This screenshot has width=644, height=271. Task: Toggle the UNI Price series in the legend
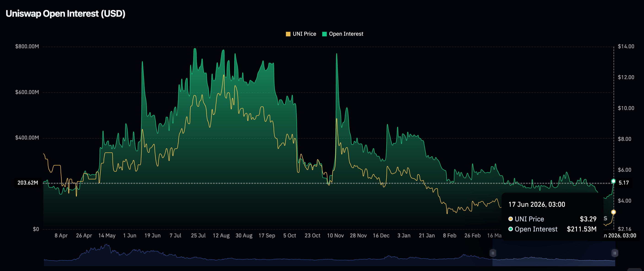(x=301, y=34)
